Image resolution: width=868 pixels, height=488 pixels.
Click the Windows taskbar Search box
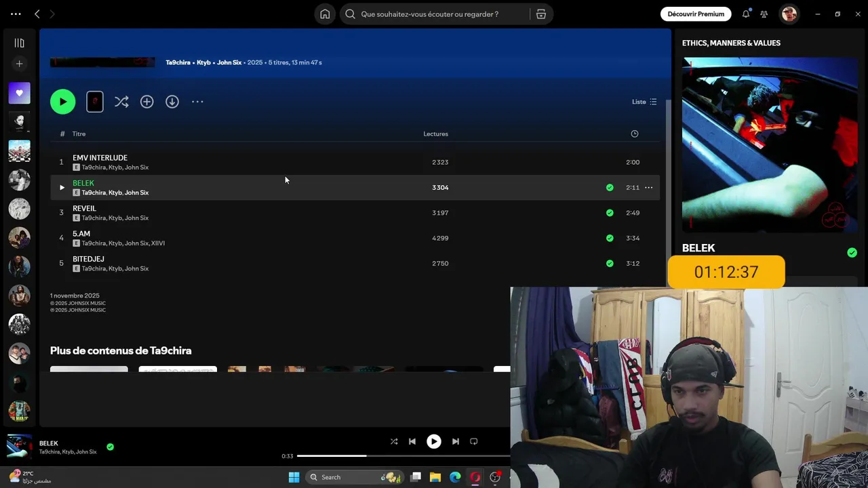353,477
